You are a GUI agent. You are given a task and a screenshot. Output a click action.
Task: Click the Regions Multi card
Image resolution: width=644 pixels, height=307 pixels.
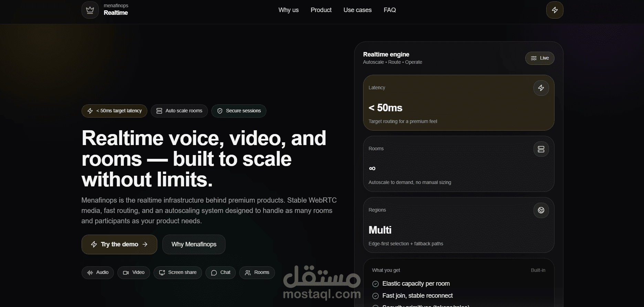pos(458,225)
